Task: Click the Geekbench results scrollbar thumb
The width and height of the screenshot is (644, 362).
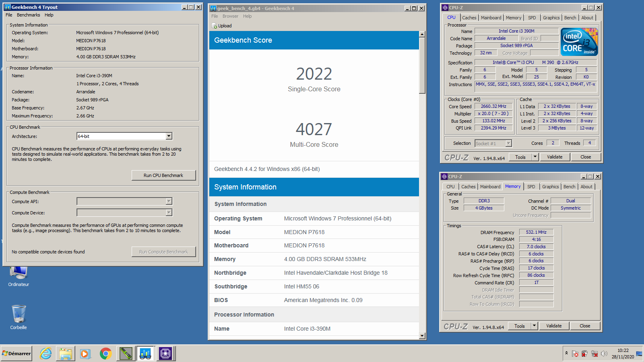Action: pos(422,66)
